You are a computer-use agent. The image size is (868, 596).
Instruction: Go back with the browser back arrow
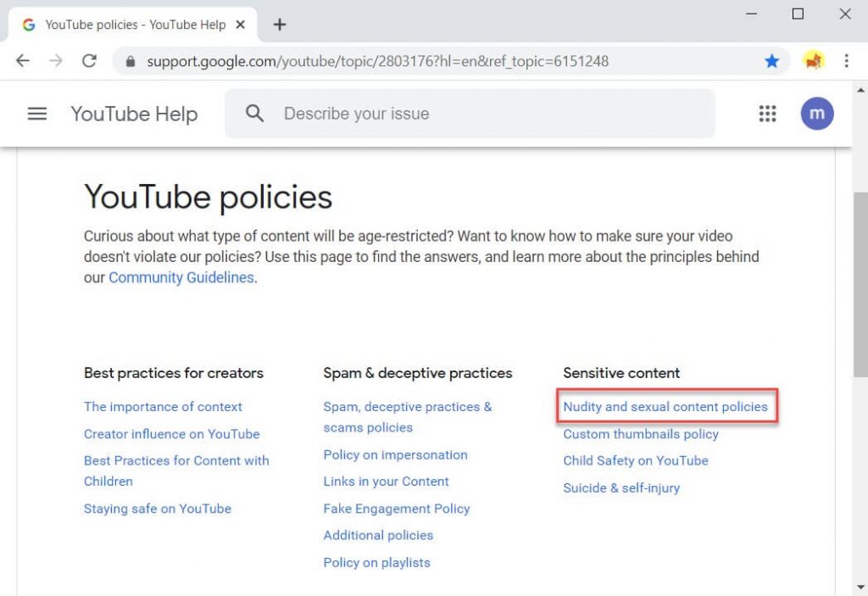23,60
